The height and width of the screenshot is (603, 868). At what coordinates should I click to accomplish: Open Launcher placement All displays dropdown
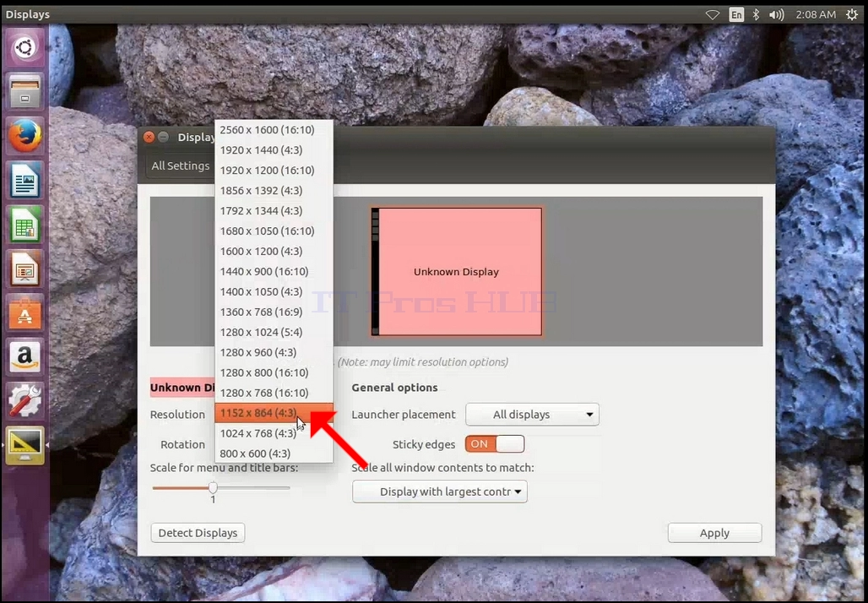532,414
